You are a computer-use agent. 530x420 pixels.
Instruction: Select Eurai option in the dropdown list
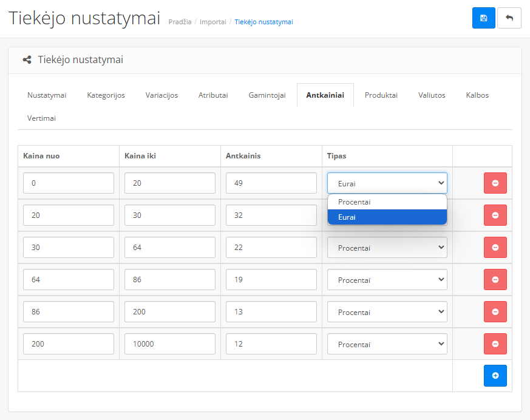pos(387,217)
